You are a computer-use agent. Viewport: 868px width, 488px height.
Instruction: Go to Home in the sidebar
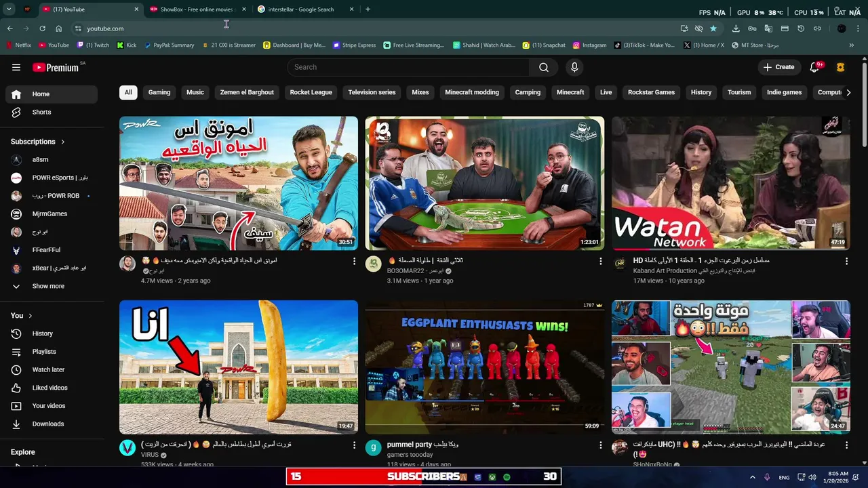tap(52, 94)
